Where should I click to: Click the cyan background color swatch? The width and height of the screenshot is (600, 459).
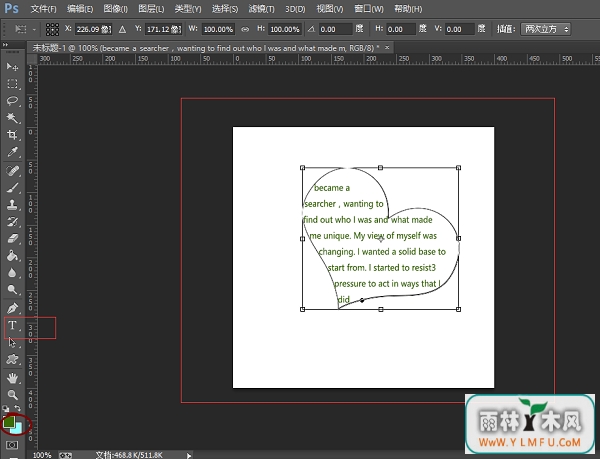point(18,429)
